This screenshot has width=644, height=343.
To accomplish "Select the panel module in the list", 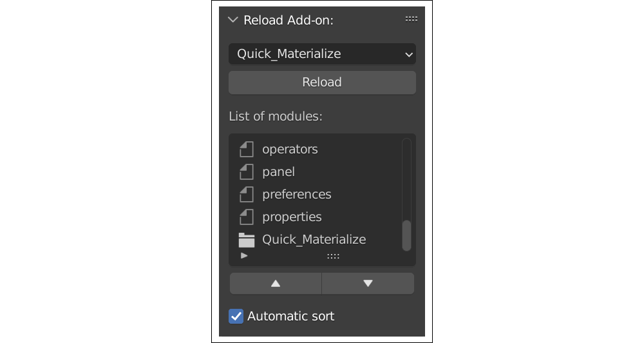I will click(x=278, y=172).
